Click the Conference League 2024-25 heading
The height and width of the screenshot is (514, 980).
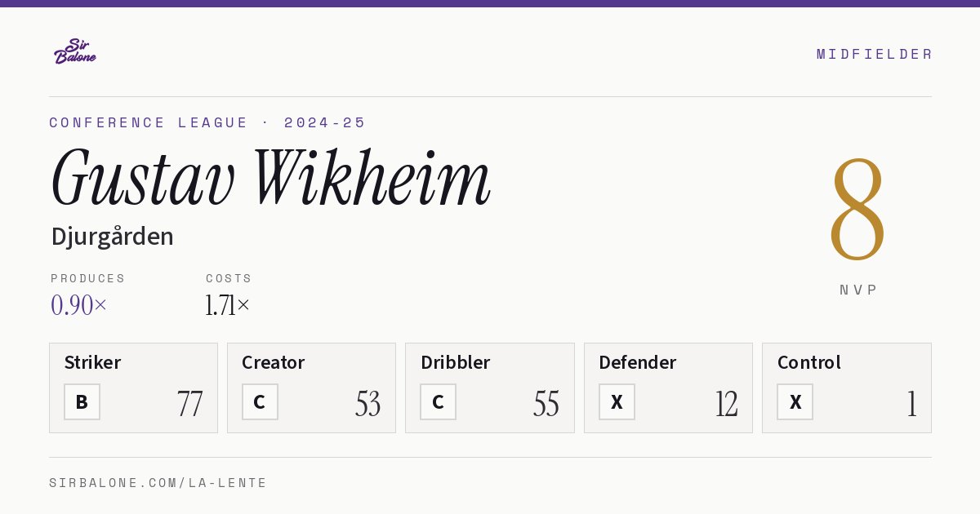click(x=207, y=122)
